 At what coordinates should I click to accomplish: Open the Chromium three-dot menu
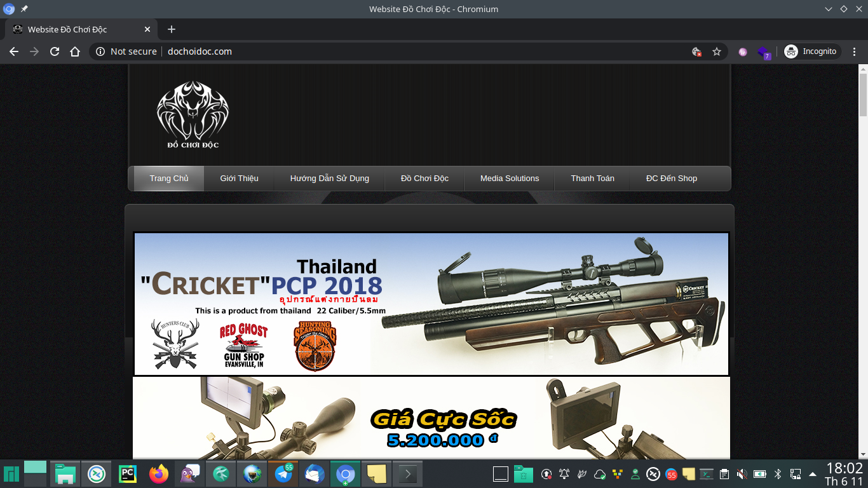point(855,51)
